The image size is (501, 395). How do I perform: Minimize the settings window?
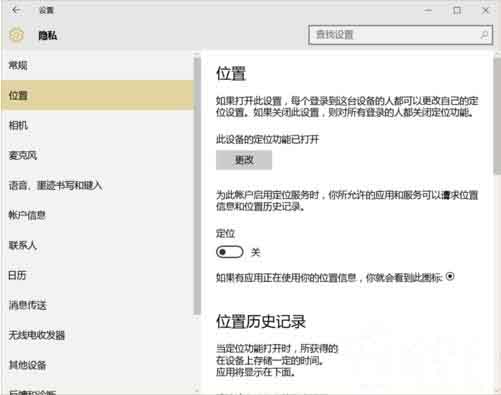pos(428,11)
